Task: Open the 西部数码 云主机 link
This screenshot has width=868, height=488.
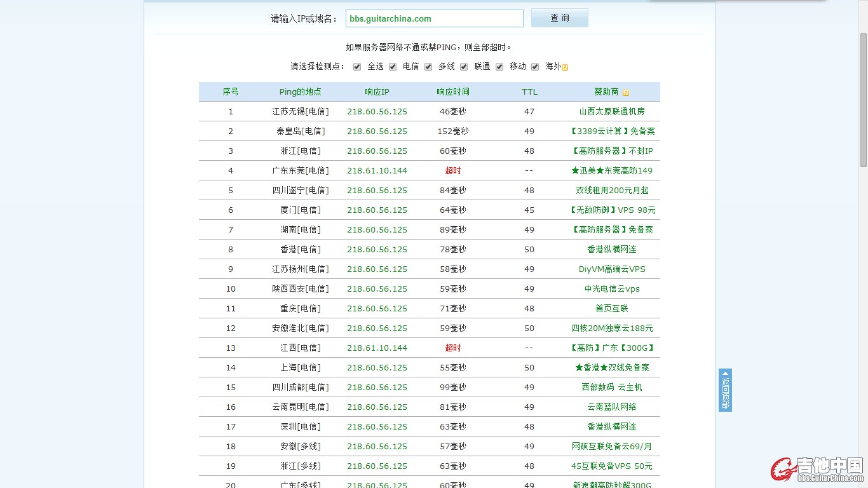Action: pos(612,387)
